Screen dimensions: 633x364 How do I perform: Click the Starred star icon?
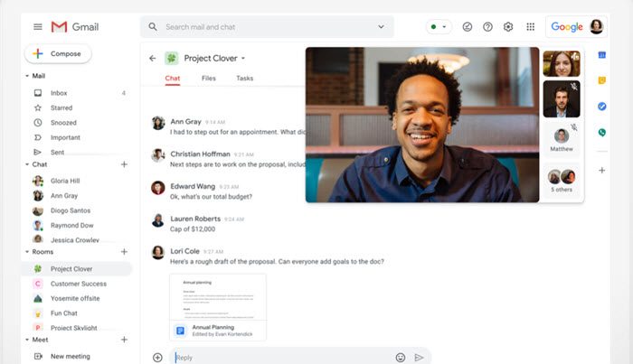coord(38,107)
